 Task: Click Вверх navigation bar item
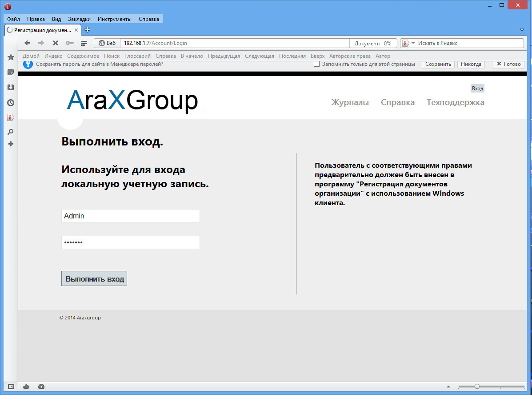coord(318,56)
